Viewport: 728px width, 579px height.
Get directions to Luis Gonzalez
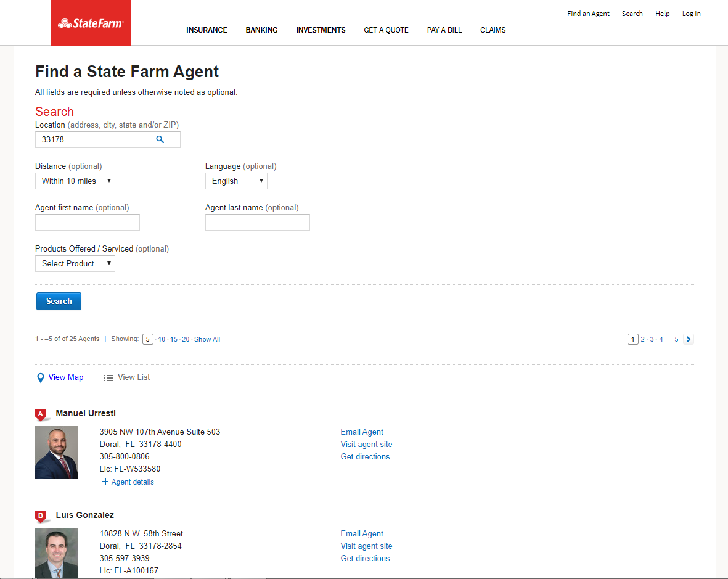pos(365,558)
